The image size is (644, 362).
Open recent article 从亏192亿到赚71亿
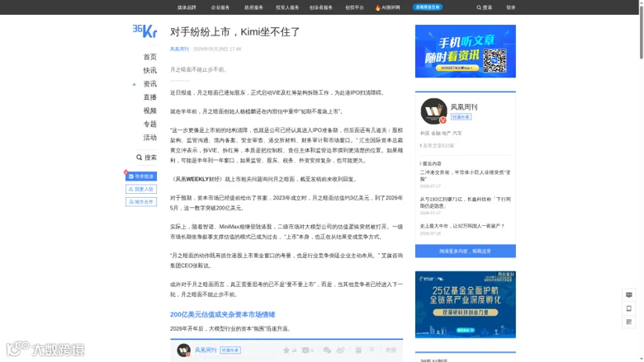pyautogui.click(x=466, y=203)
